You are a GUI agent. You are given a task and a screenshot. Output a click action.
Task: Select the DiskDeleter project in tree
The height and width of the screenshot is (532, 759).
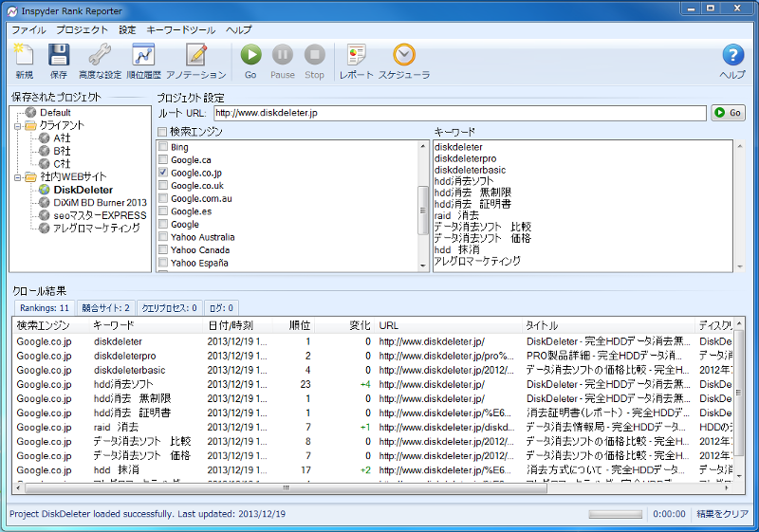[x=83, y=190]
